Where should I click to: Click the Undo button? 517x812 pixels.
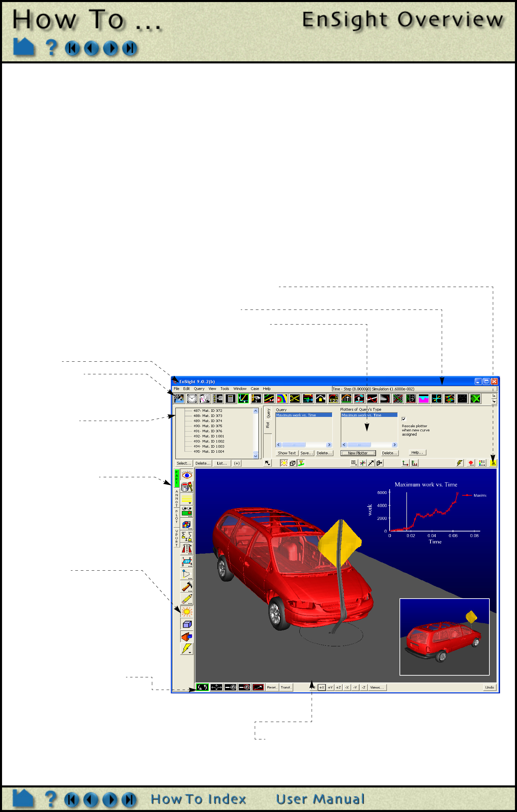click(489, 687)
